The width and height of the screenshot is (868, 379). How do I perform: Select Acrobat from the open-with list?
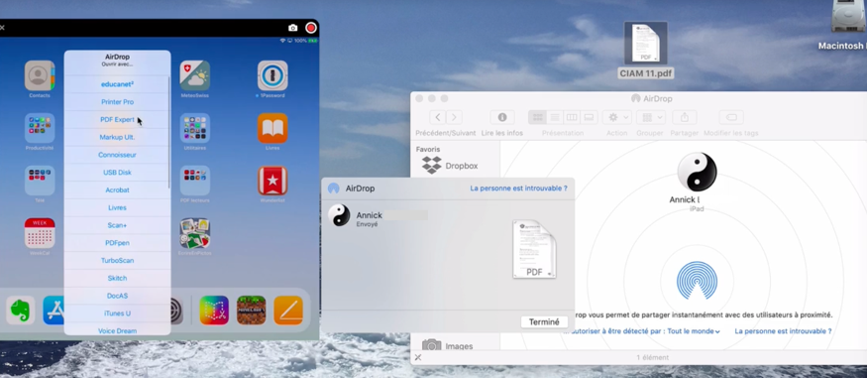click(117, 190)
